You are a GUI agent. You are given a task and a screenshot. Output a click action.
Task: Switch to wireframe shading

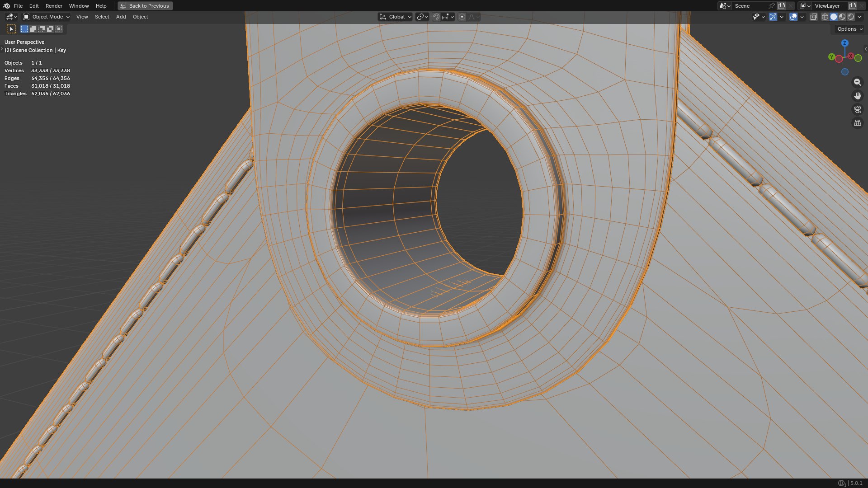tap(825, 17)
